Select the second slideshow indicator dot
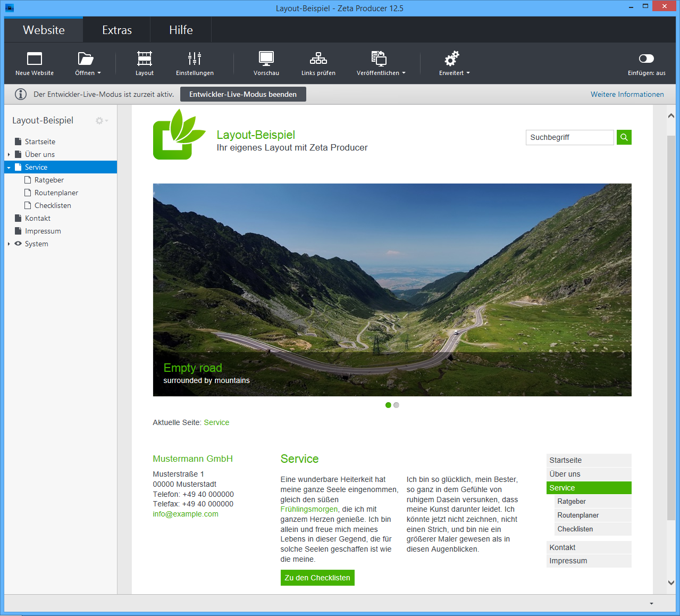The height and width of the screenshot is (616, 680). [x=396, y=405]
